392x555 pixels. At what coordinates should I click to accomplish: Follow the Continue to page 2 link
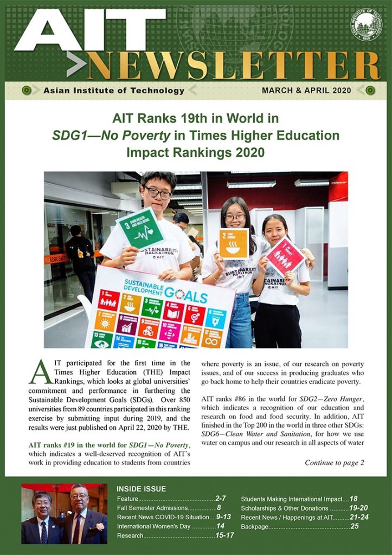(335, 463)
